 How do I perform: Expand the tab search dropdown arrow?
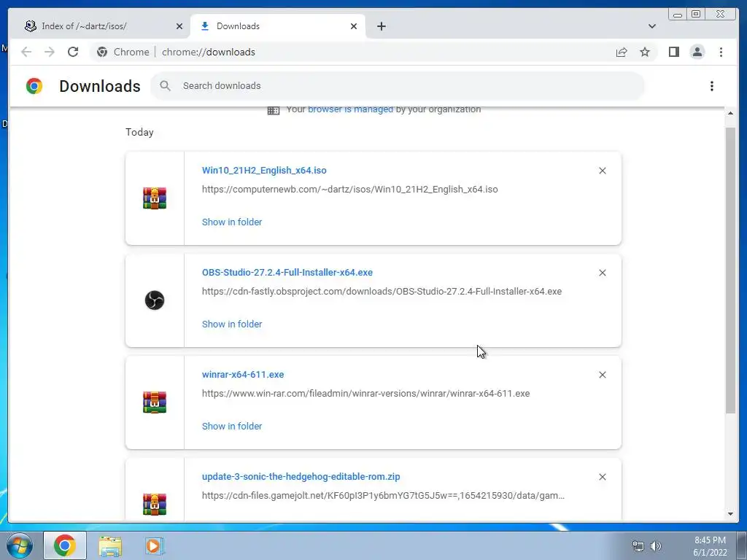pyautogui.click(x=651, y=26)
